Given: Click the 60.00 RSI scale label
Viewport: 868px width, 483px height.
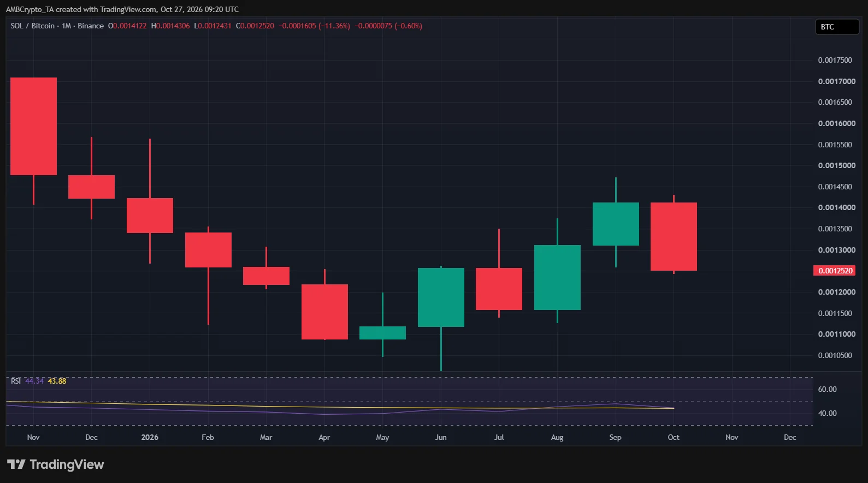Looking at the screenshot, I should tap(827, 389).
